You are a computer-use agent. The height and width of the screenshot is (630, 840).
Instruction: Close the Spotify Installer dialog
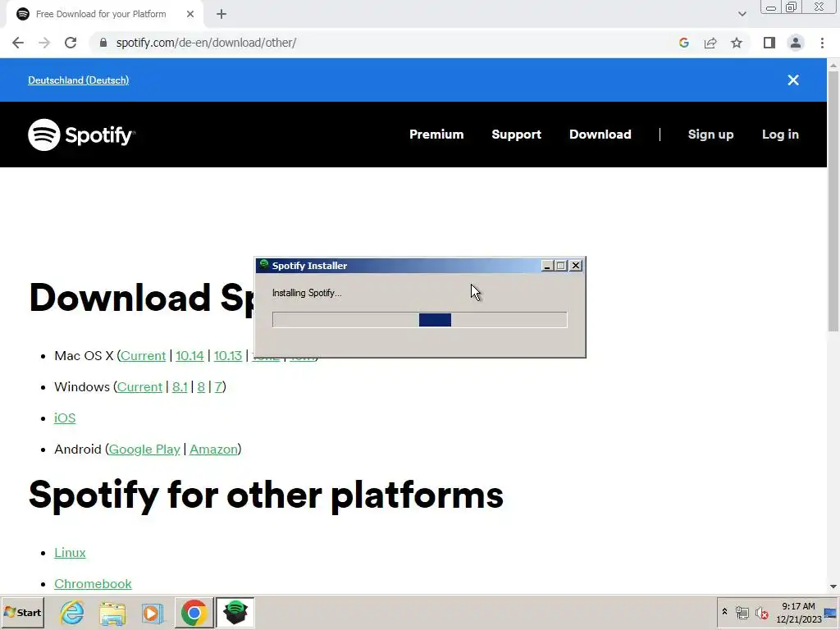(x=576, y=266)
